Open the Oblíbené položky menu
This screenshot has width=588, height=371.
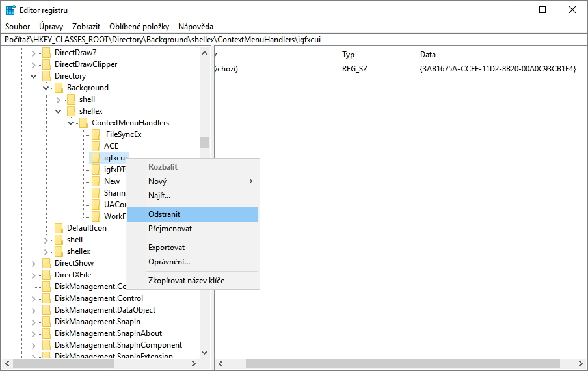tap(139, 27)
